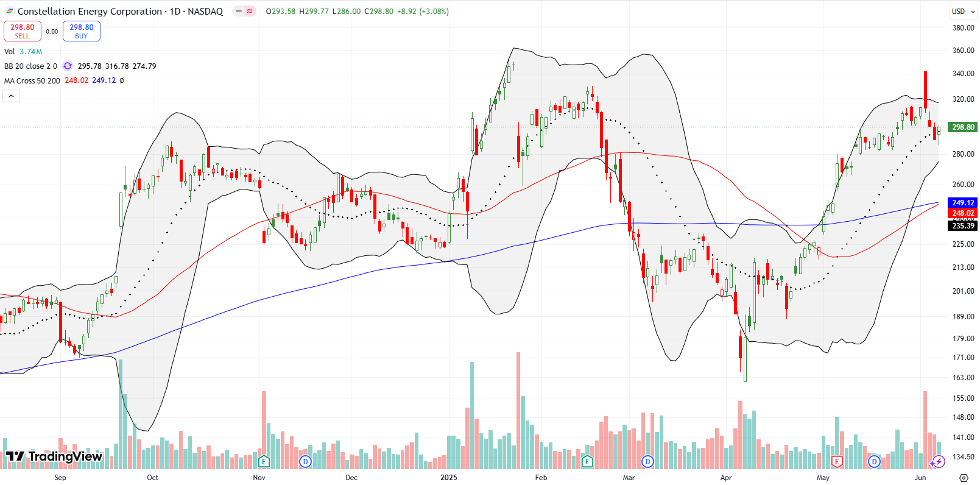Click the green 298.80 last price axis label
The height and width of the screenshot is (485, 980).
(x=963, y=127)
